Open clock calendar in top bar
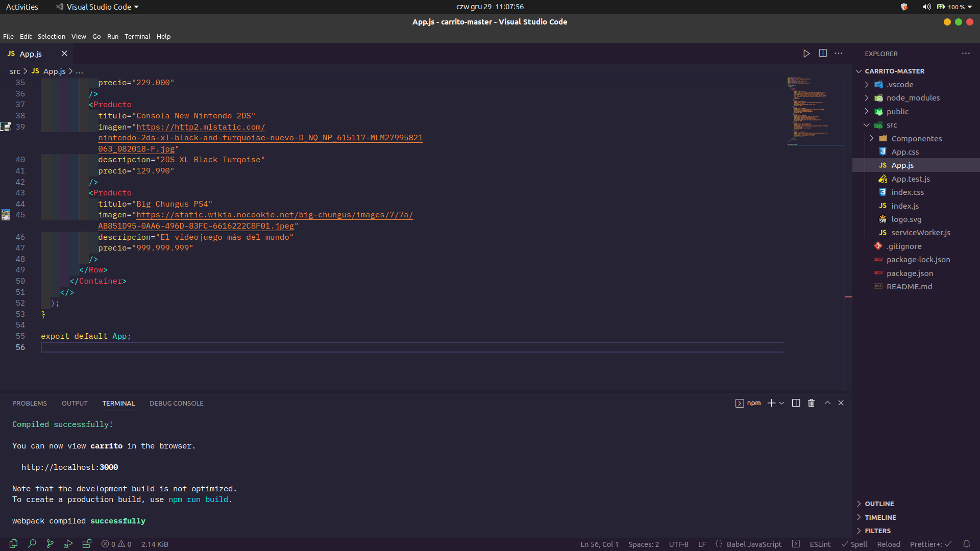The height and width of the screenshot is (551, 980). coord(490,7)
